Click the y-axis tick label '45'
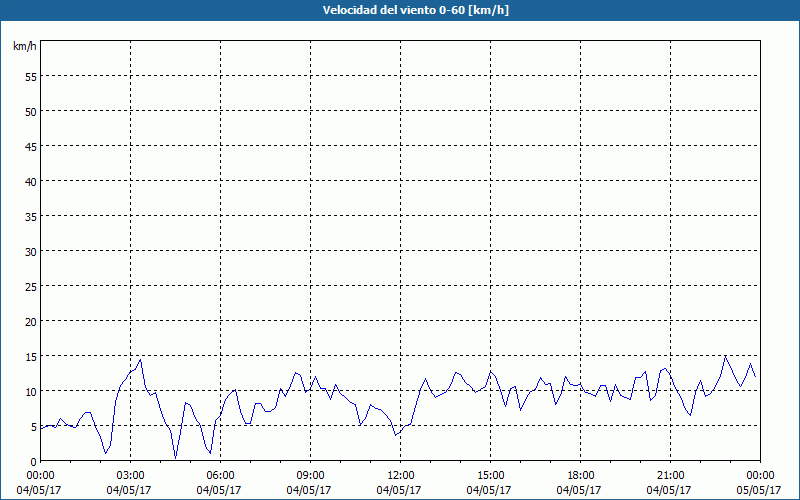The image size is (800, 500). click(x=31, y=146)
